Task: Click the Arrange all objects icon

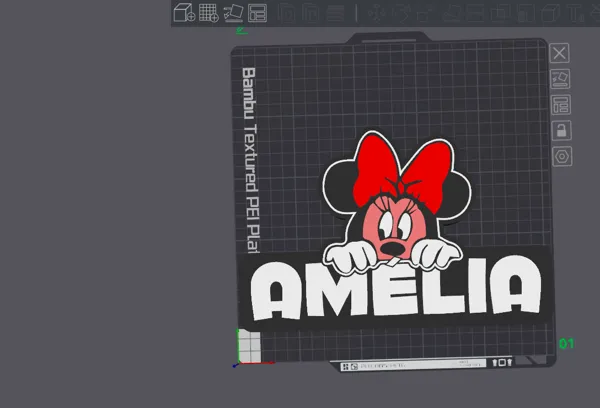Action: point(257,13)
